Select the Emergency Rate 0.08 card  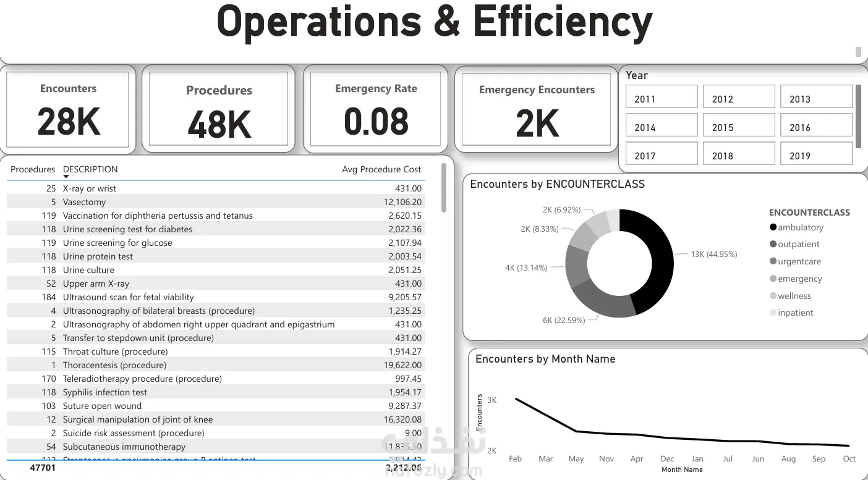pos(376,109)
